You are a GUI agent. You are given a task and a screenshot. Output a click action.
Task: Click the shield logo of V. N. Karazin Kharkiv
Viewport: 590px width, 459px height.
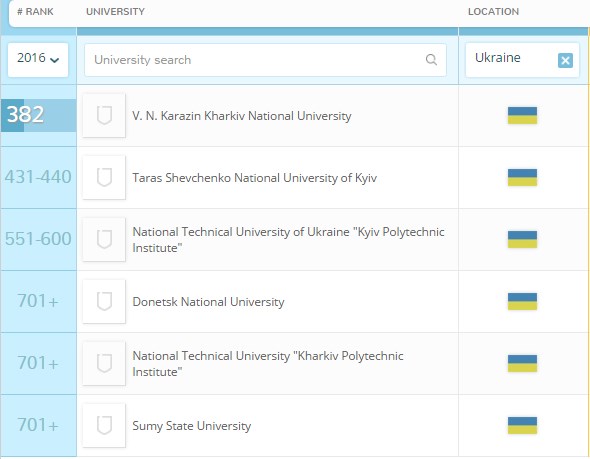[104, 116]
